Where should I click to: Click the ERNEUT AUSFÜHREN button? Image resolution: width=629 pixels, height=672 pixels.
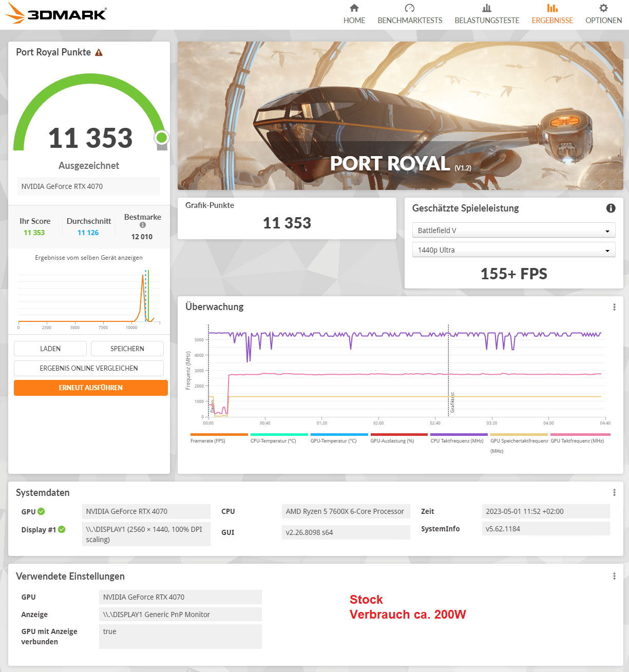(x=91, y=388)
